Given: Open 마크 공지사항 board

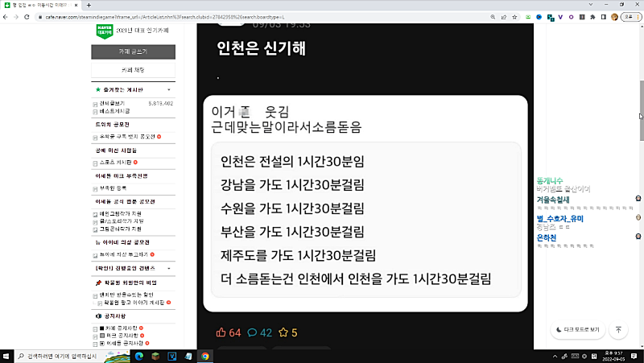Looking at the screenshot, I should (x=122, y=336).
